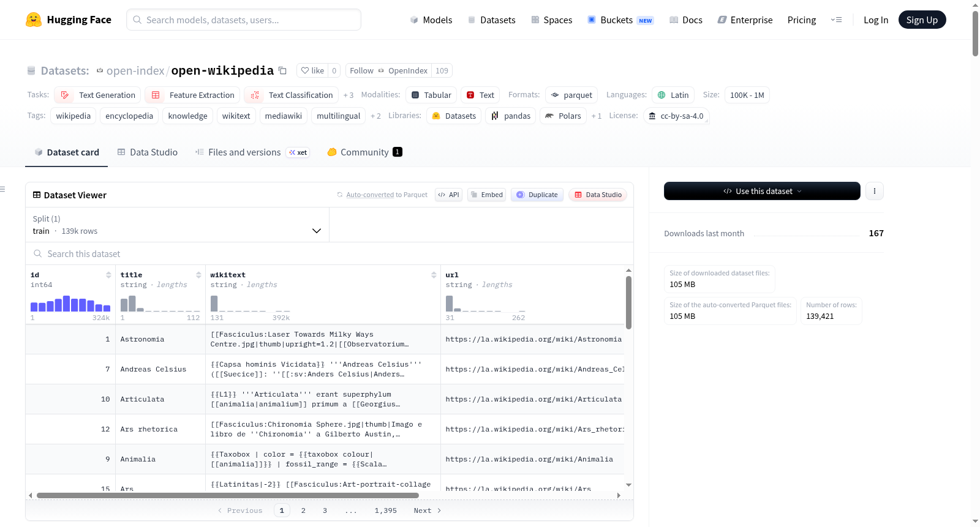Go to page 3 of results
The image size is (980, 527).
pyautogui.click(x=325, y=510)
